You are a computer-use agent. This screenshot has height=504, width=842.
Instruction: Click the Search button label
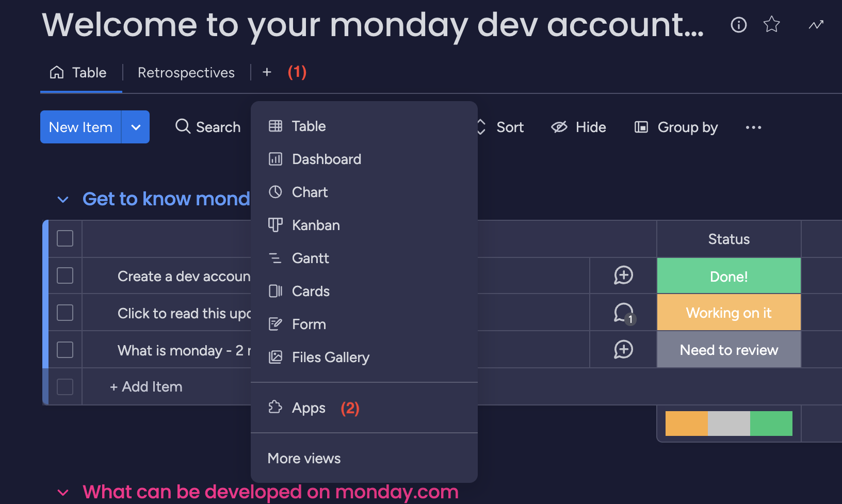pyautogui.click(x=218, y=127)
